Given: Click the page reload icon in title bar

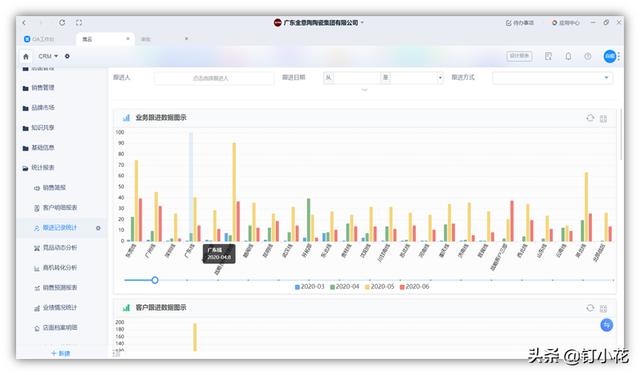Looking at the screenshot, I should (62, 22).
